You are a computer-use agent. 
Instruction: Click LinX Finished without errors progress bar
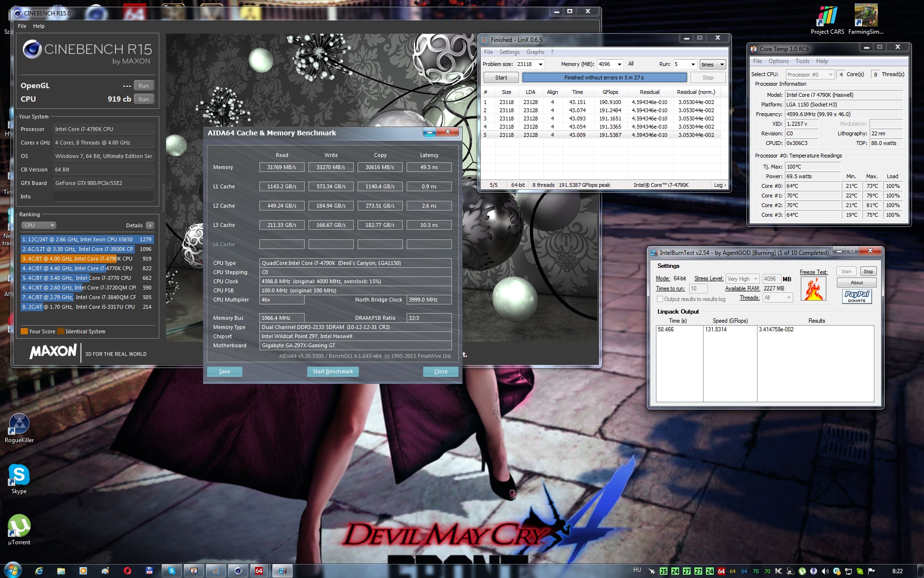[604, 78]
